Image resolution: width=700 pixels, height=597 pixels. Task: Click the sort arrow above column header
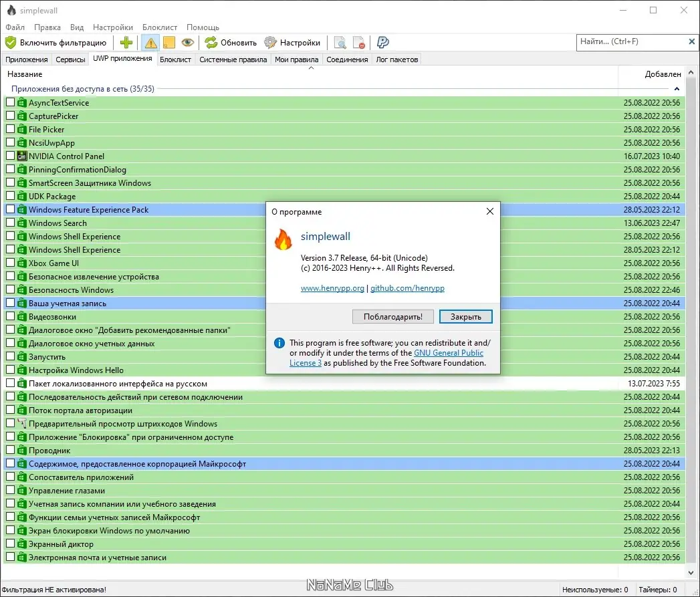(x=311, y=68)
